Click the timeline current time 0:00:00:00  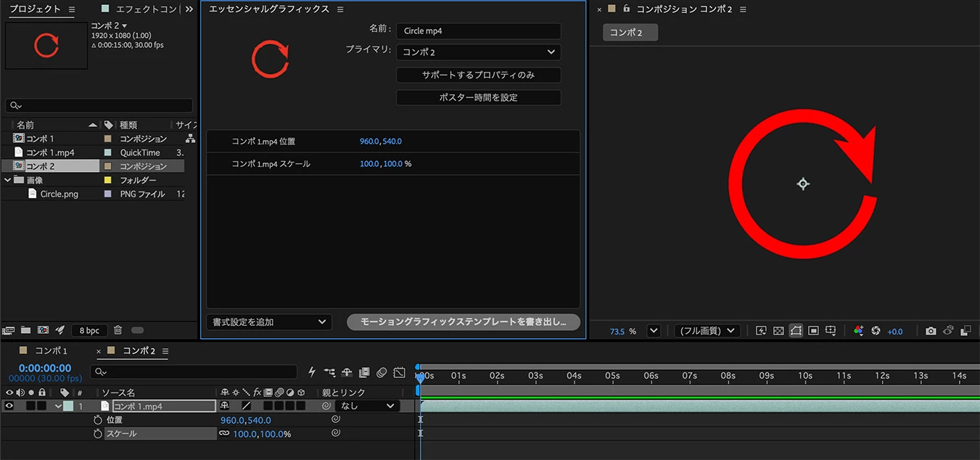coord(45,368)
